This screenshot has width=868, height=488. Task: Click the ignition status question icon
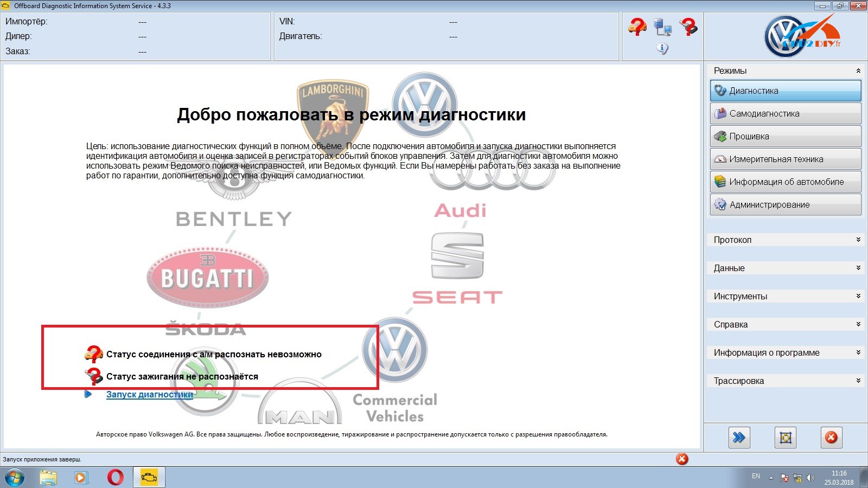tap(93, 376)
